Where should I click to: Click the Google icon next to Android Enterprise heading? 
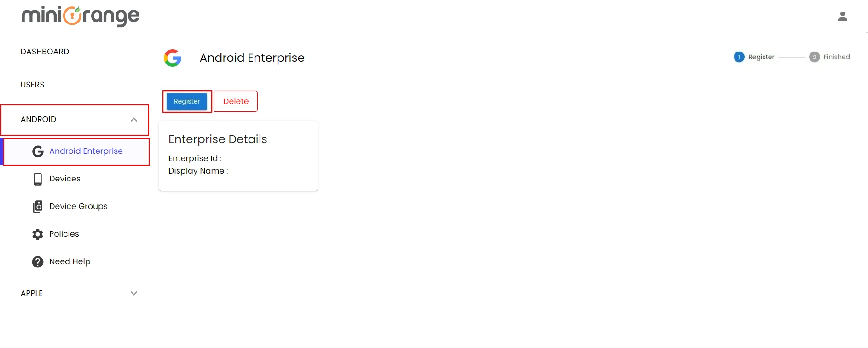172,58
